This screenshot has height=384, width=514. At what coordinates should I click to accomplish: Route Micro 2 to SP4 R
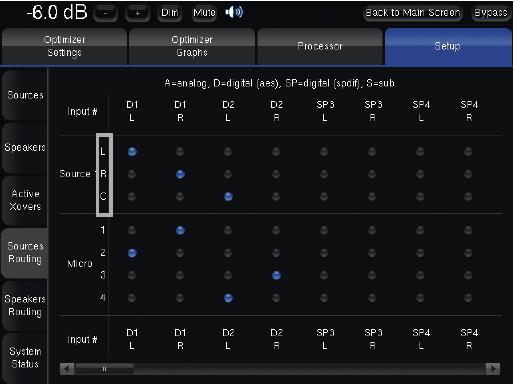[x=468, y=253]
